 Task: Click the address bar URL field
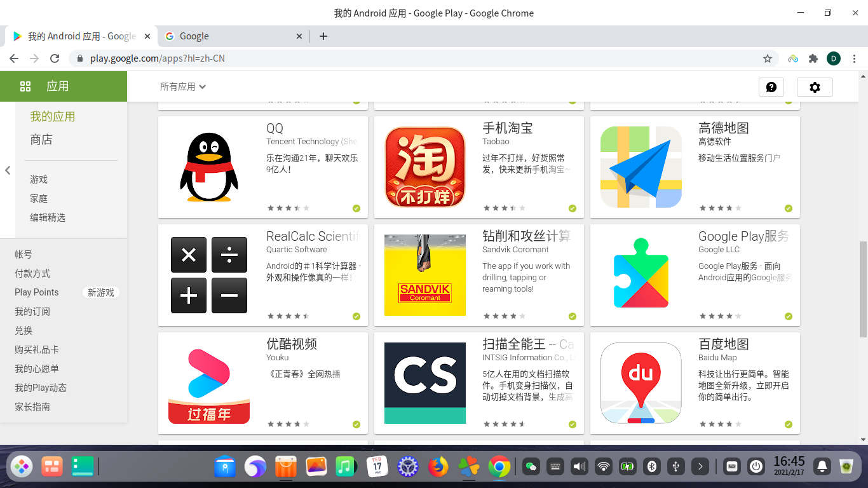(423, 58)
